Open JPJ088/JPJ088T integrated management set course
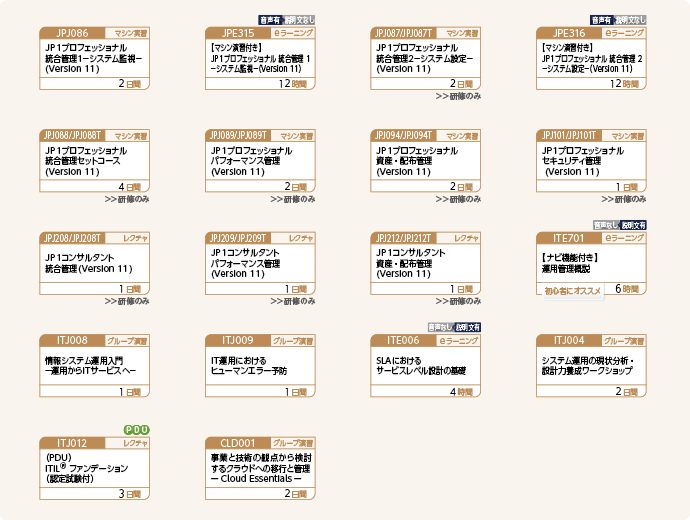 pyautogui.click(x=95, y=161)
